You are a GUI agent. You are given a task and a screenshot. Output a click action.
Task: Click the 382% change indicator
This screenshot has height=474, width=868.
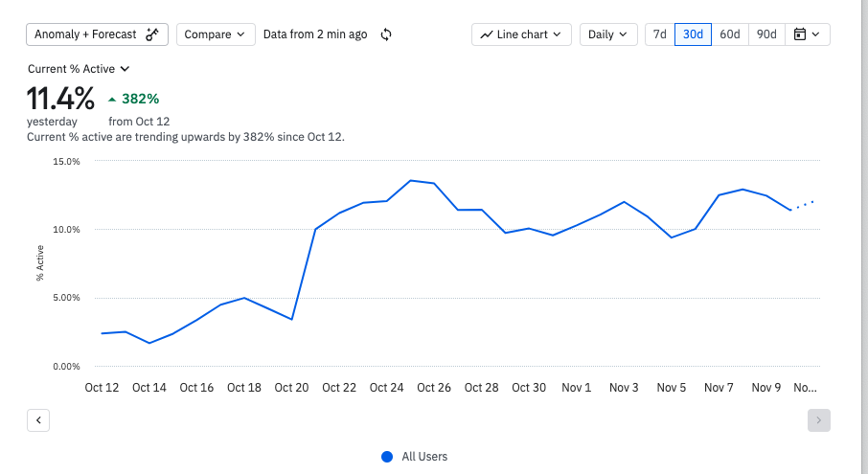(140, 99)
